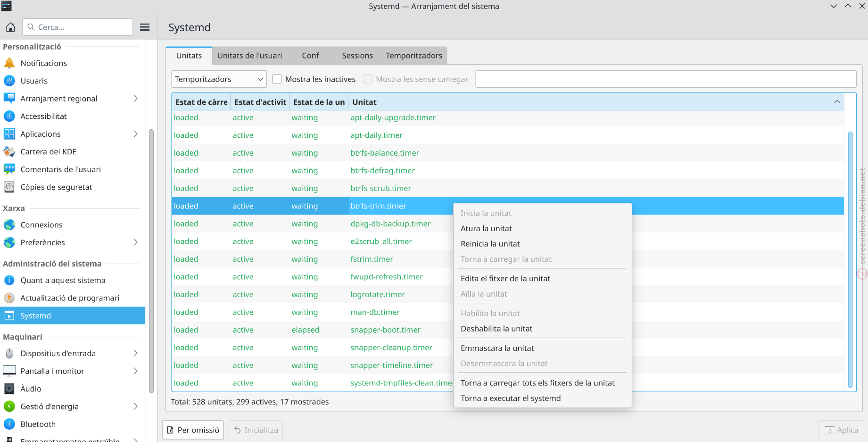Screen dimensions: 868x442
Task: Click the Aplica button
Action: tap(842, 430)
